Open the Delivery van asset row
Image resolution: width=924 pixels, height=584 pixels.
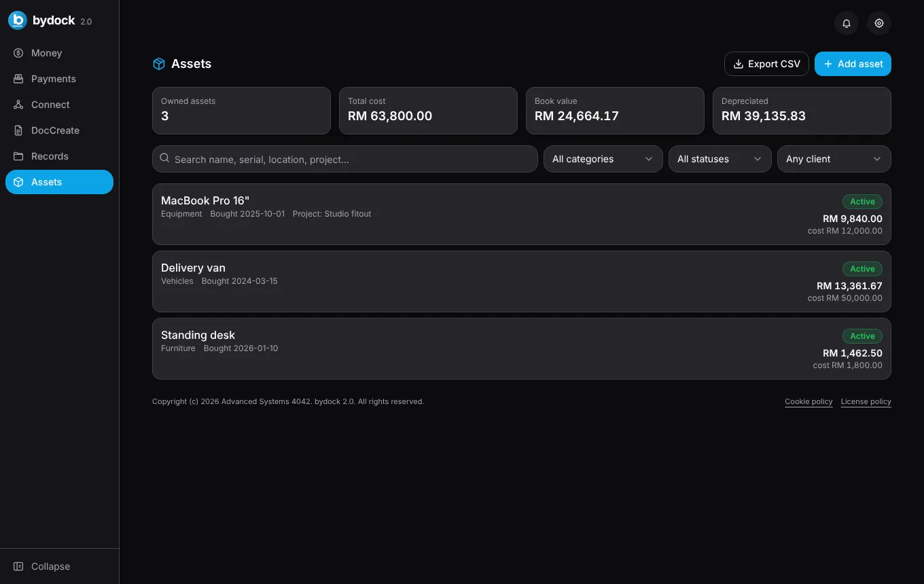(522, 281)
